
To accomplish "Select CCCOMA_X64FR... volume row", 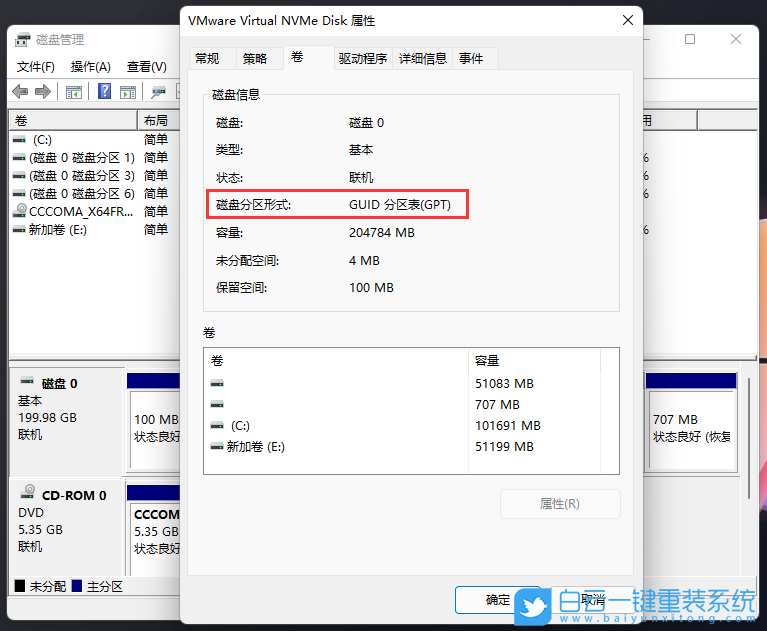I will coord(93,211).
